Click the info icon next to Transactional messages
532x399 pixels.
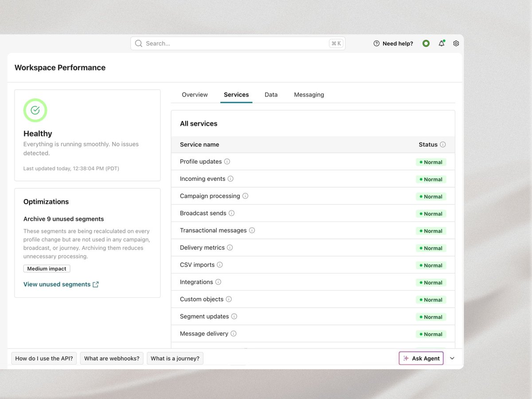[252, 231]
